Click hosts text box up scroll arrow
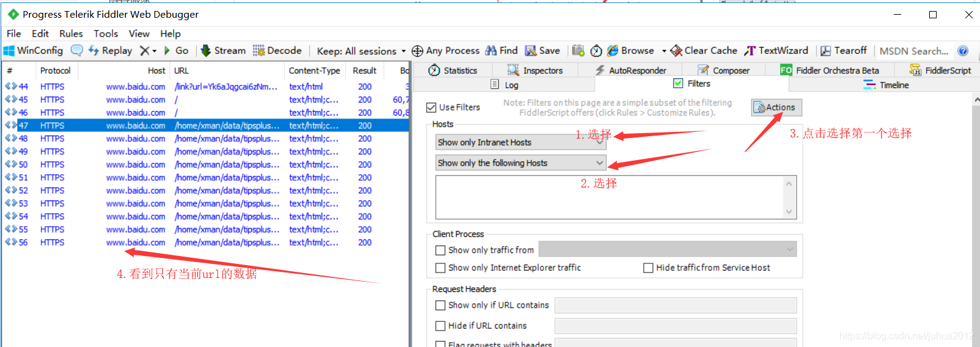 coord(789,183)
